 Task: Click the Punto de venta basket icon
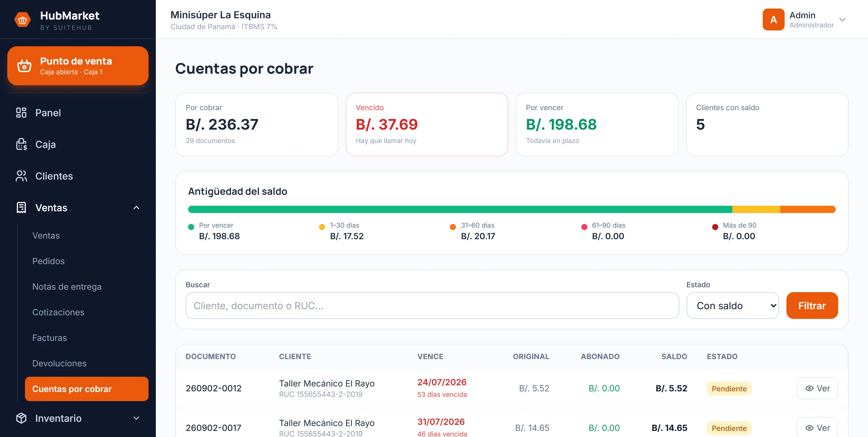coord(24,66)
